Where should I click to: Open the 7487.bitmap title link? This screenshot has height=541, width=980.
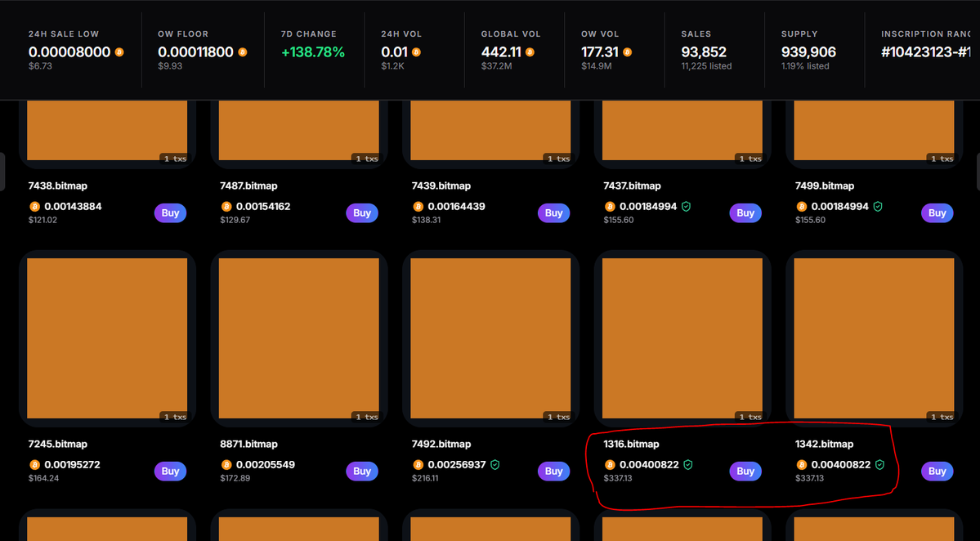248,186
